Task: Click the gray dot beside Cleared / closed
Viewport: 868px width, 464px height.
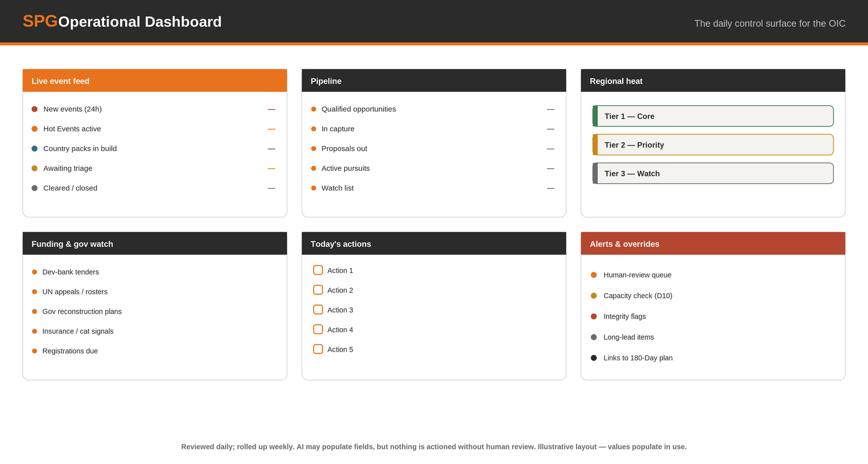Action: point(35,188)
